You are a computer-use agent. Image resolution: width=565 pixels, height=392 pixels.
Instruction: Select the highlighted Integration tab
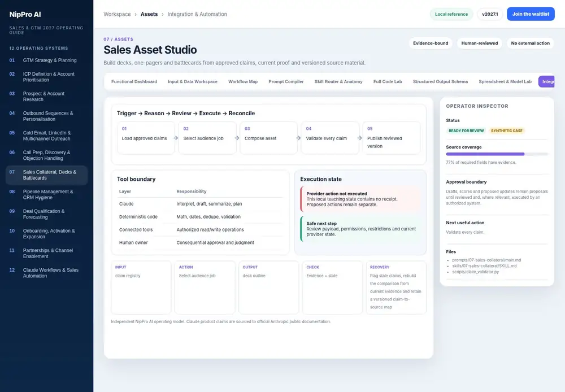click(546, 81)
